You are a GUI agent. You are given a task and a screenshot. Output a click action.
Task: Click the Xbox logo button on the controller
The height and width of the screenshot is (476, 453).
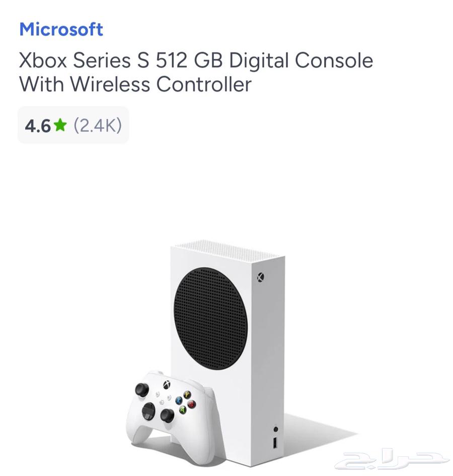[167, 385]
